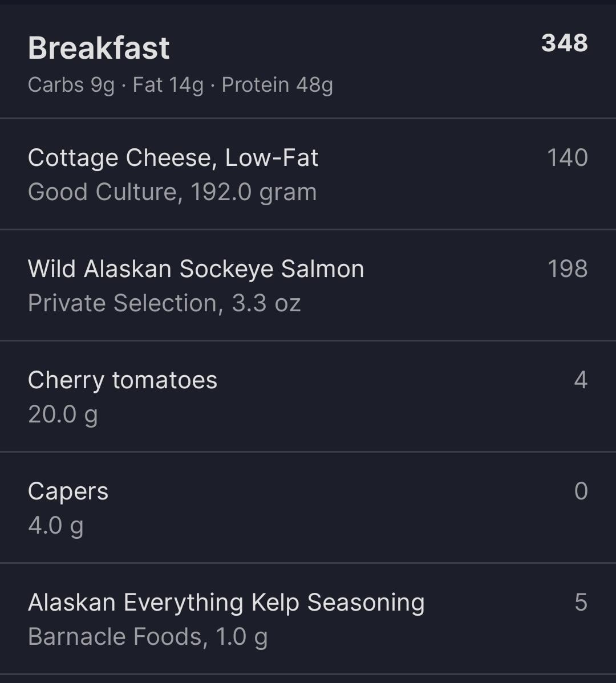
Task: Tap Good Culture, 192.0 gram serving text
Action: [172, 192]
